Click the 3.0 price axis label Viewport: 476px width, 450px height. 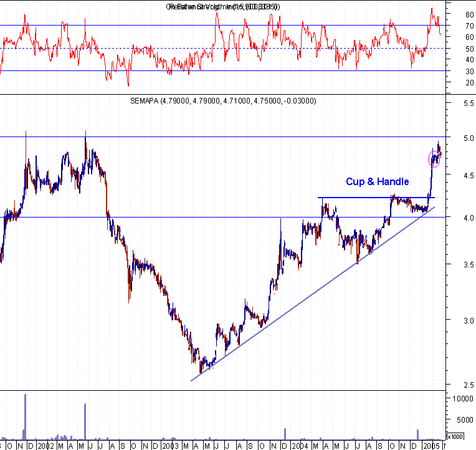[x=469, y=321]
